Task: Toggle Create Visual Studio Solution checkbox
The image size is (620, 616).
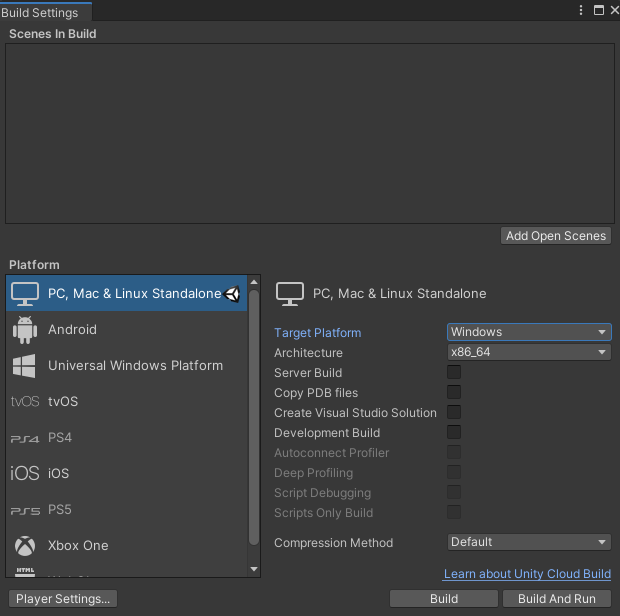Action: 454,412
